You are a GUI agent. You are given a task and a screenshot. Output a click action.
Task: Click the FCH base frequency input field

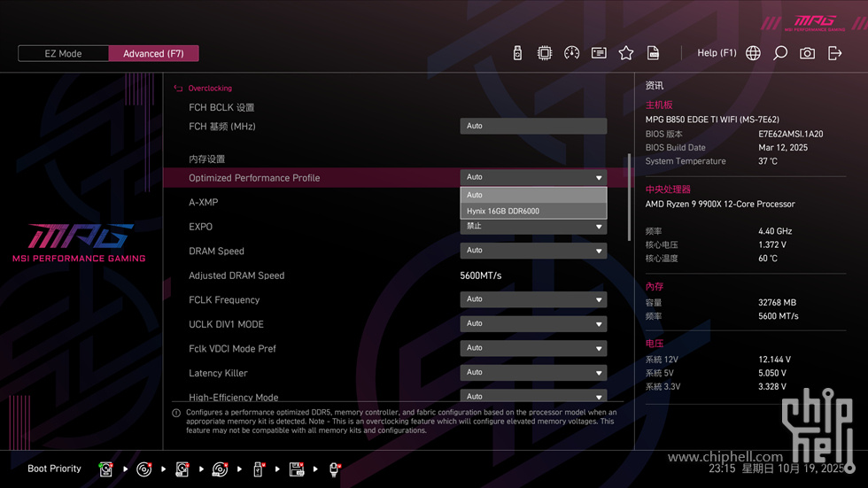[533, 127]
